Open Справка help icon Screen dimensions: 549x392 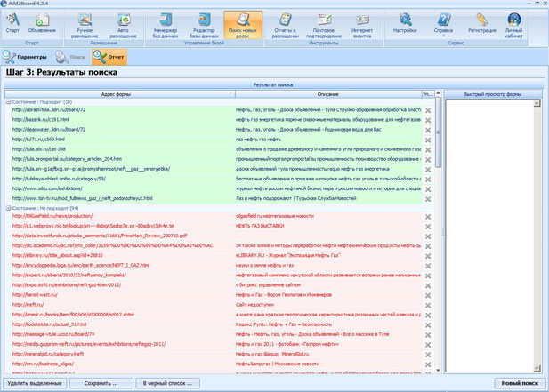tap(443, 23)
